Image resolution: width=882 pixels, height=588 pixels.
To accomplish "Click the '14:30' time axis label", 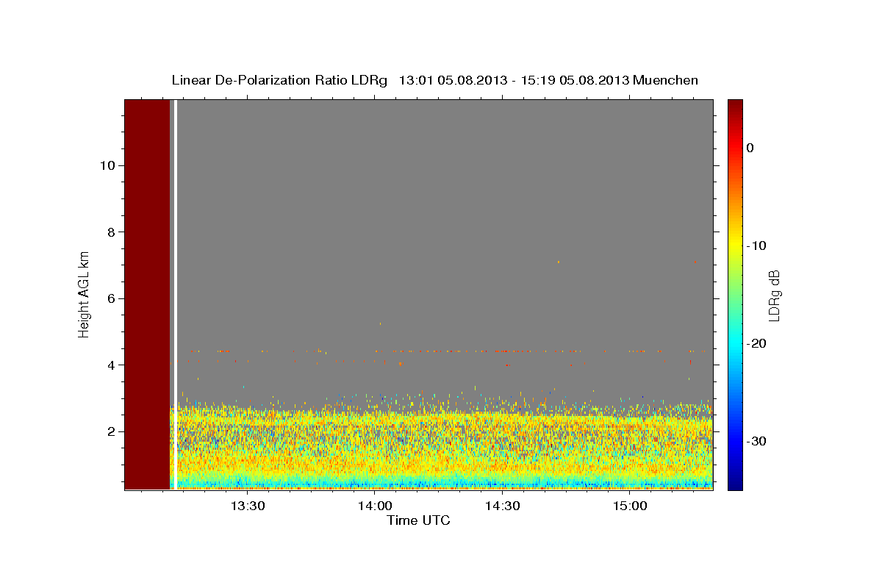I will 503,506.
